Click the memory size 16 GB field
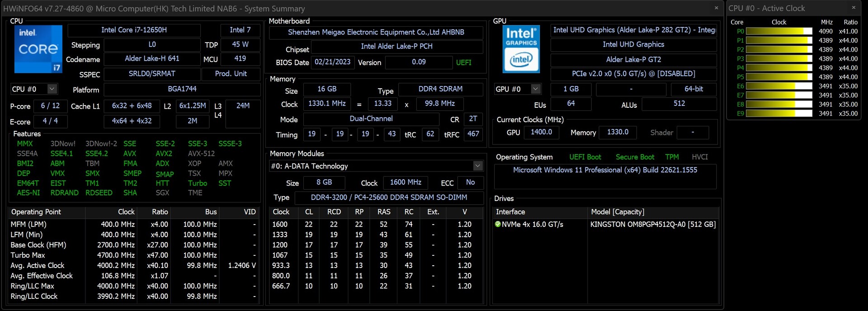The width and height of the screenshot is (868, 311). click(x=327, y=89)
